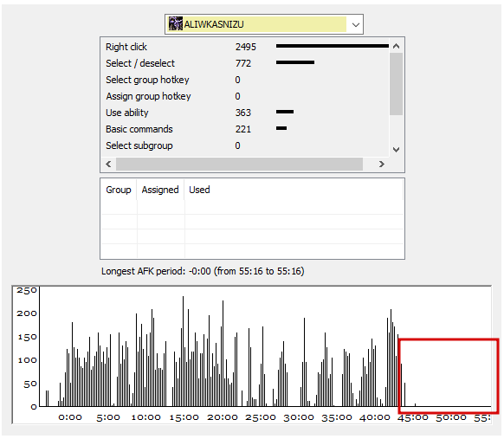Viewport: 504px width, 439px height.
Task: Select the 'Assign group hotkey' row
Action: click(246, 96)
